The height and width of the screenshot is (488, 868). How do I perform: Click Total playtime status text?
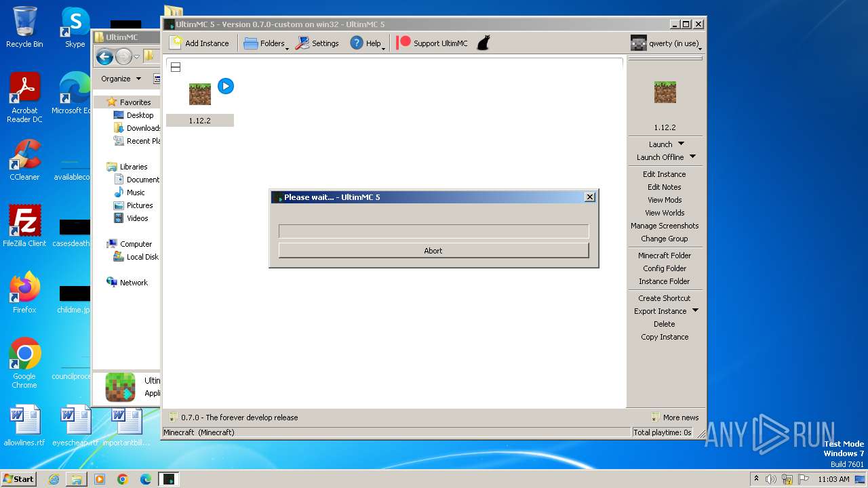663,432
